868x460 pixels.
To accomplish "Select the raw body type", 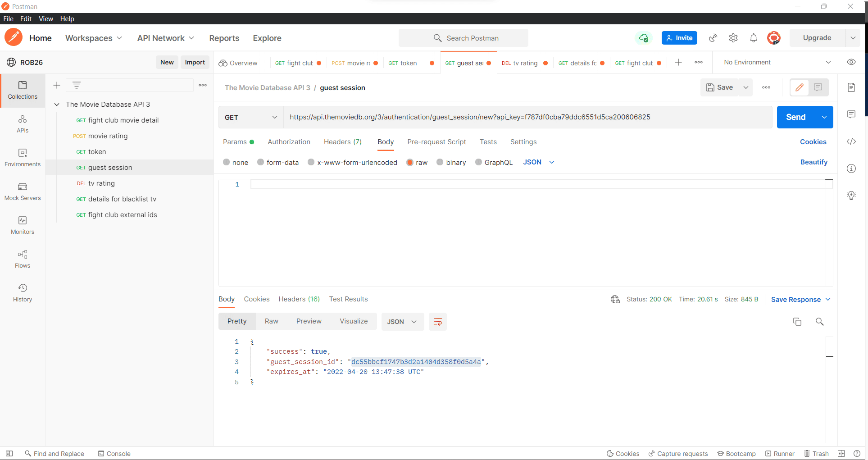I will click(417, 162).
